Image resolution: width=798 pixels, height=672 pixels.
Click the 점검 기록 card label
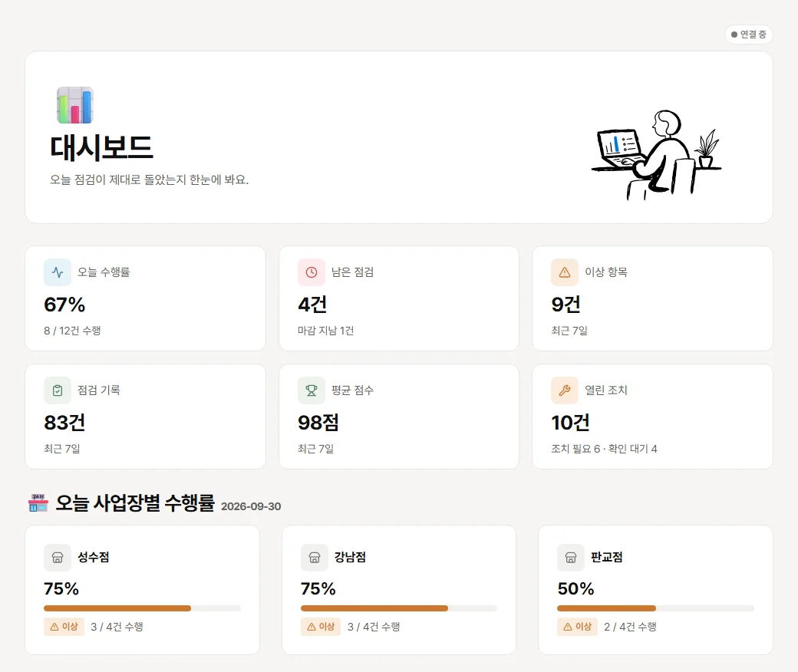[99, 390]
